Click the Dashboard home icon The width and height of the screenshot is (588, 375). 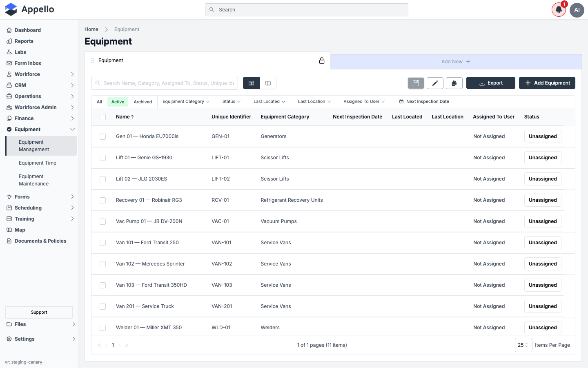click(9, 30)
